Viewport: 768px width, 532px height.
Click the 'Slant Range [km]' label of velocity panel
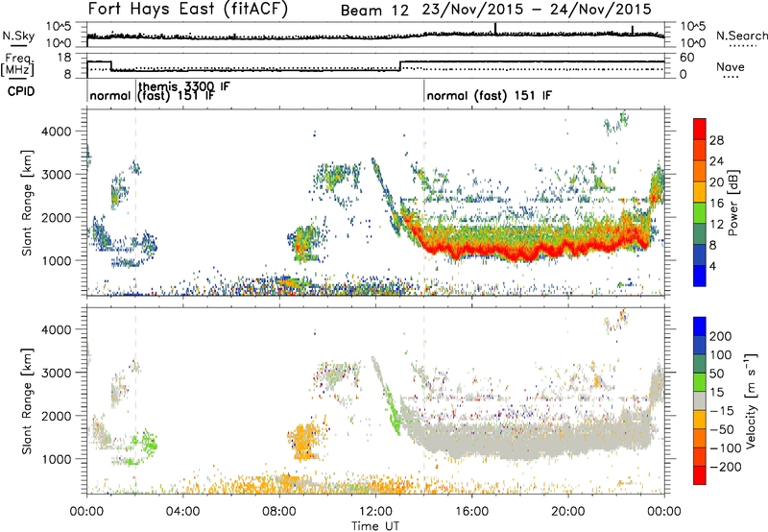click(27, 401)
